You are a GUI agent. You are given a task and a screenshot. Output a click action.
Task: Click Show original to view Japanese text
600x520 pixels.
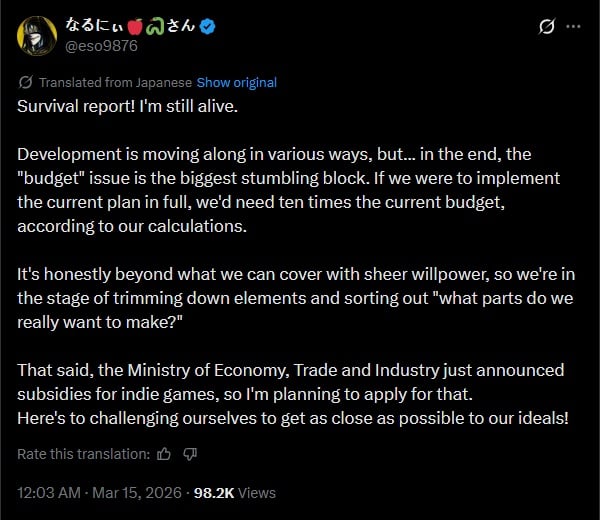237,82
